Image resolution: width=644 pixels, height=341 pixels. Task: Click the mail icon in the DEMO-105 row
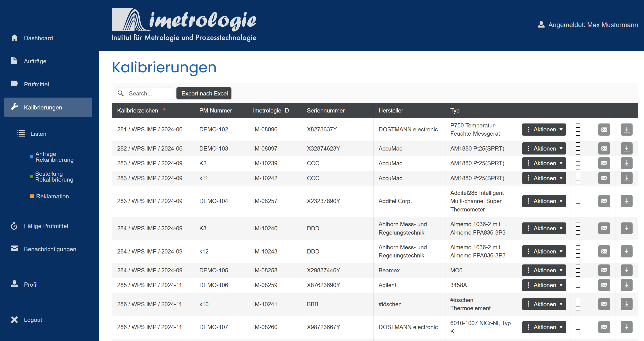[x=604, y=271]
